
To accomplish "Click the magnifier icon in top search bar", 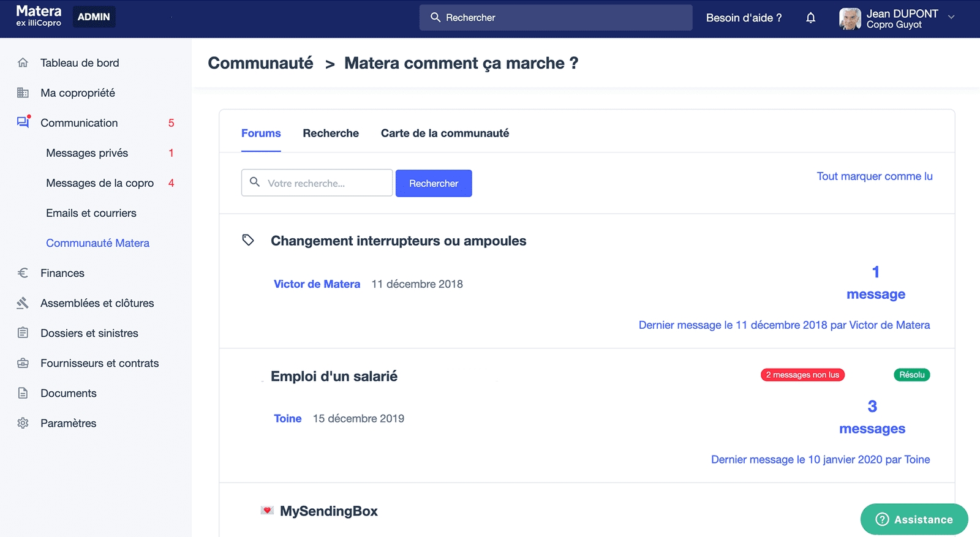I will [435, 17].
